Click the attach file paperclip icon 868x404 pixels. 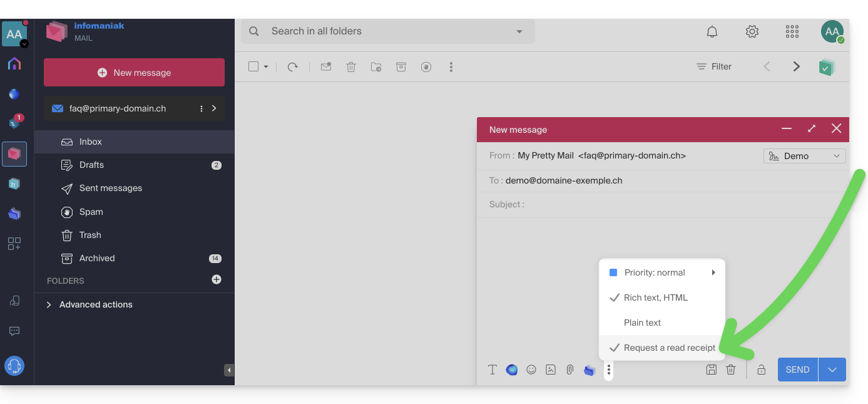coord(569,370)
